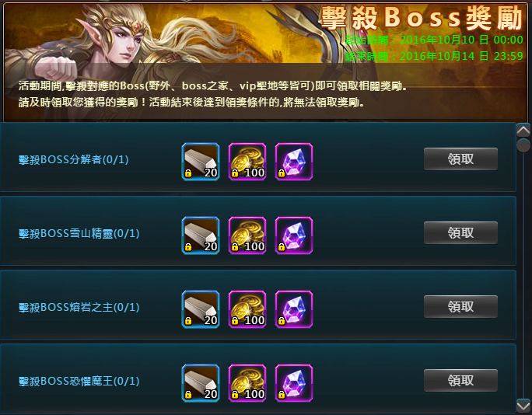
Task: Click gold coins reward for 熔岩之主
Action: 247,309
